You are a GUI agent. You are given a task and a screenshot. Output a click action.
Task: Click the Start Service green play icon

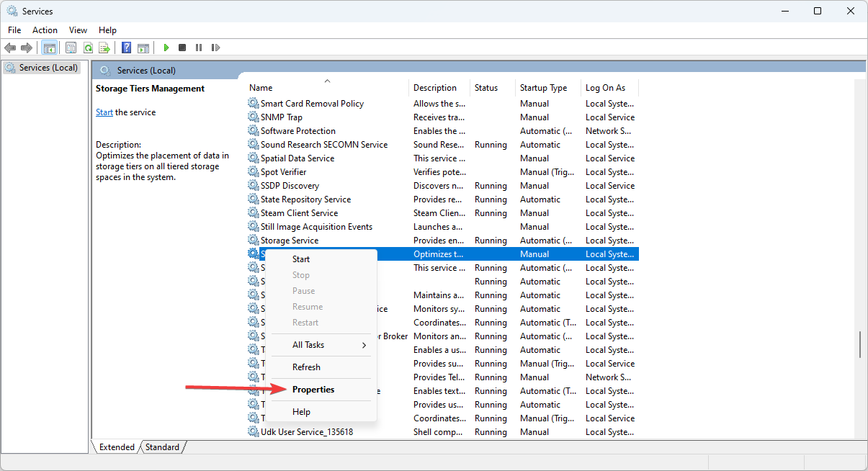pyautogui.click(x=166, y=48)
